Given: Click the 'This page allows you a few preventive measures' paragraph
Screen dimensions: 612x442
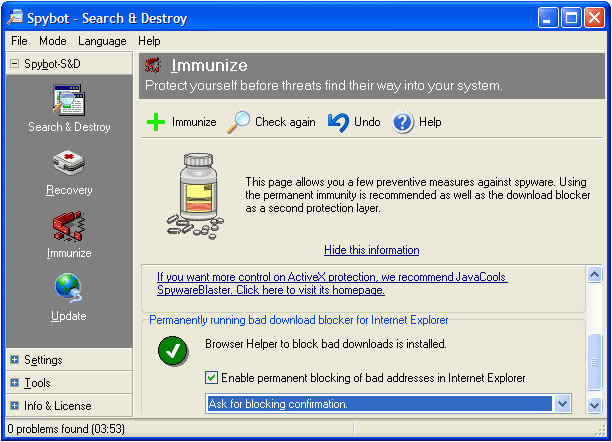Looking at the screenshot, I should (418, 195).
